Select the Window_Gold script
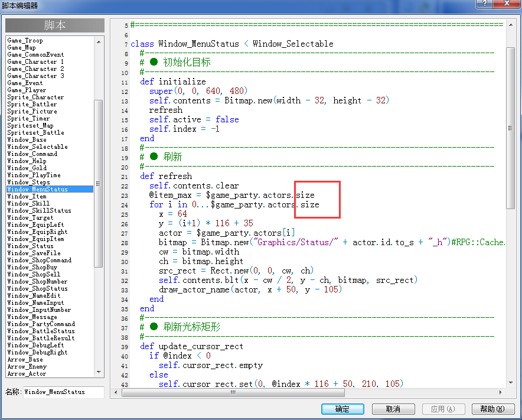Screen dimensions: 522x420 27,168
